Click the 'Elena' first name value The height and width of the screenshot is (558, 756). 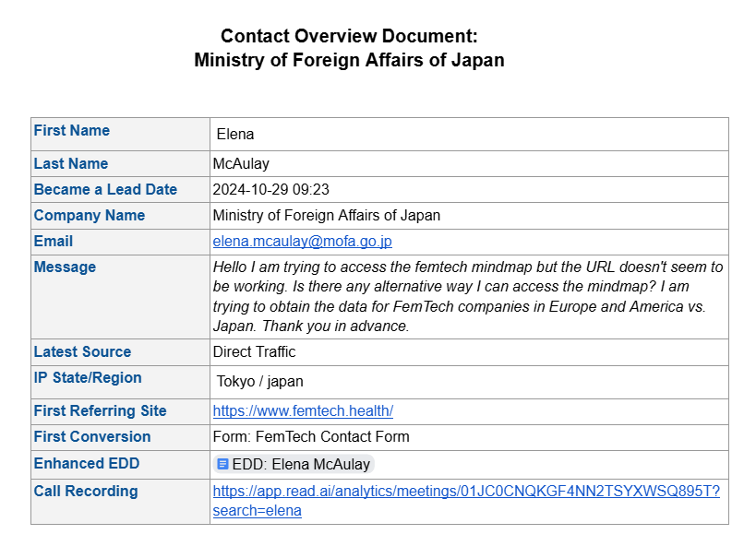(235, 135)
